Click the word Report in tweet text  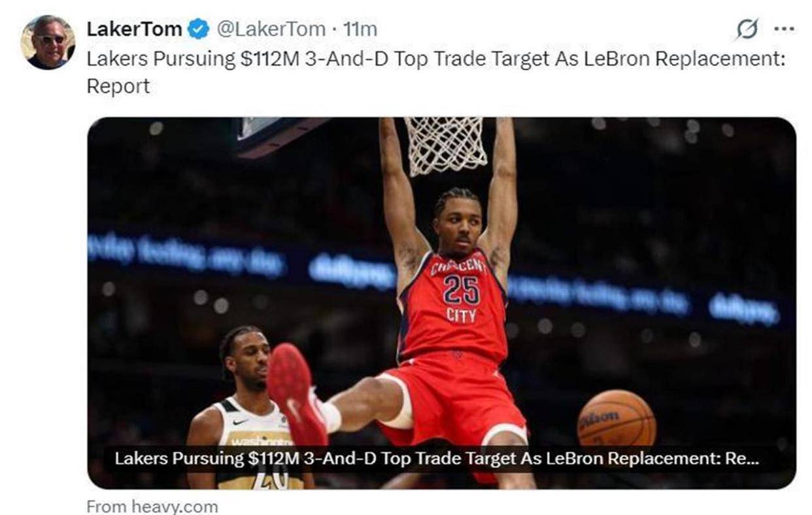point(118,86)
